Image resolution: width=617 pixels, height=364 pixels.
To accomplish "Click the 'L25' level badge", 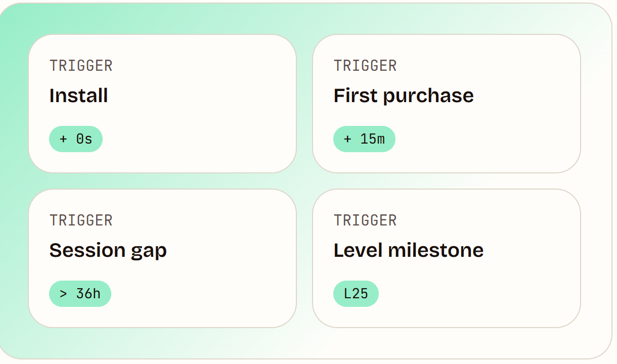I will point(356,294).
